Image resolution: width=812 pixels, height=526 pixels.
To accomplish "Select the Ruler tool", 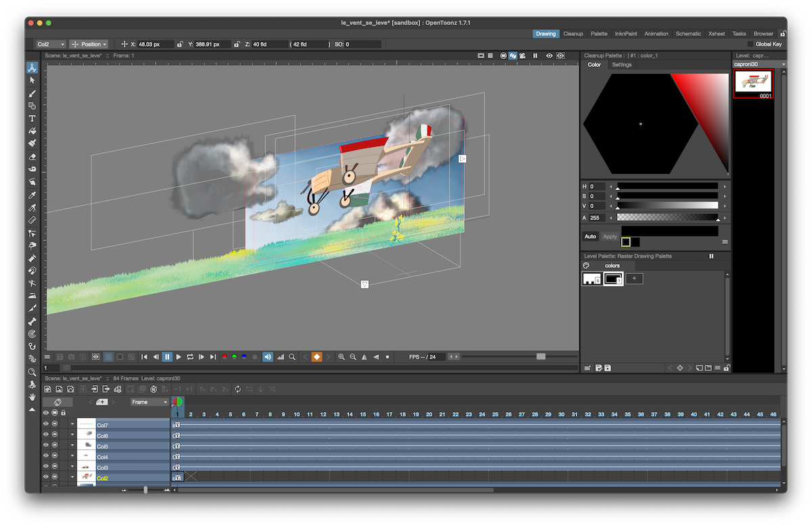I will click(32, 220).
